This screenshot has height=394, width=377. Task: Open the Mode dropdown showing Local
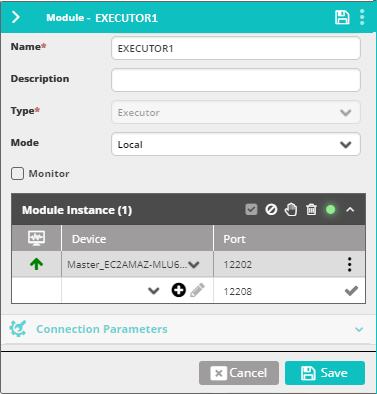tap(236, 144)
